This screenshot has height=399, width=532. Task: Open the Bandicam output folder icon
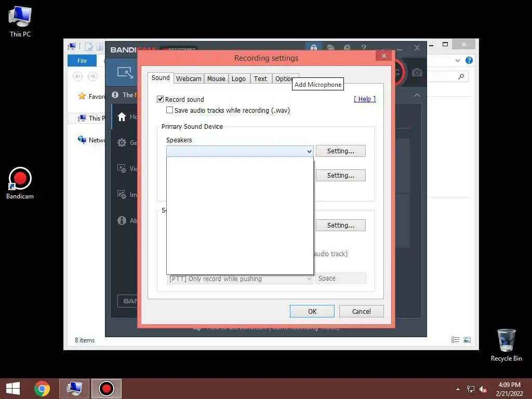(330, 47)
